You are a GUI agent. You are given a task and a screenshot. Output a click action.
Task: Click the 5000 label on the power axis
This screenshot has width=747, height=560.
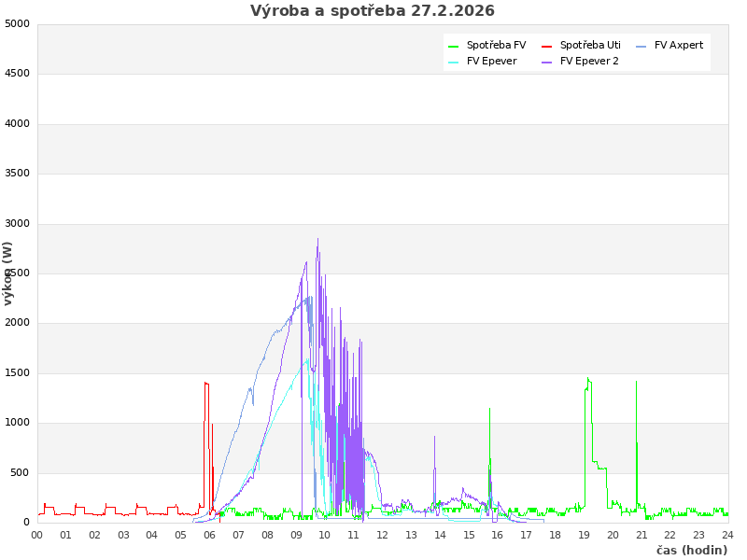click(x=18, y=23)
